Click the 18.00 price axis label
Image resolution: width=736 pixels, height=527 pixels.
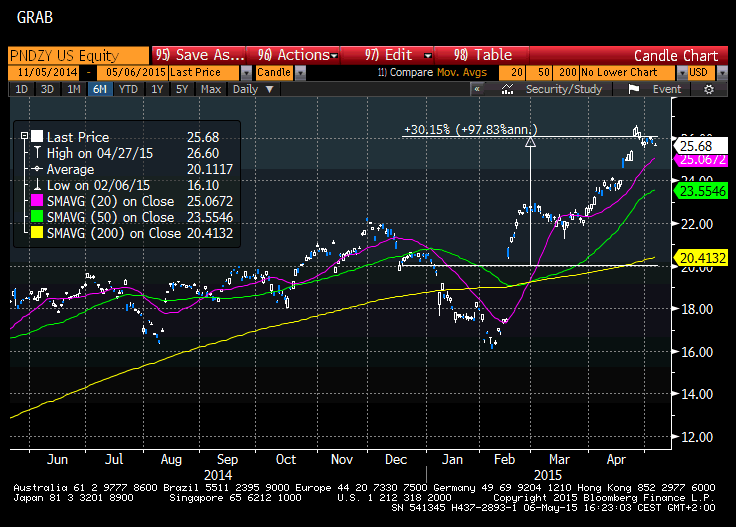pyautogui.click(x=697, y=309)
